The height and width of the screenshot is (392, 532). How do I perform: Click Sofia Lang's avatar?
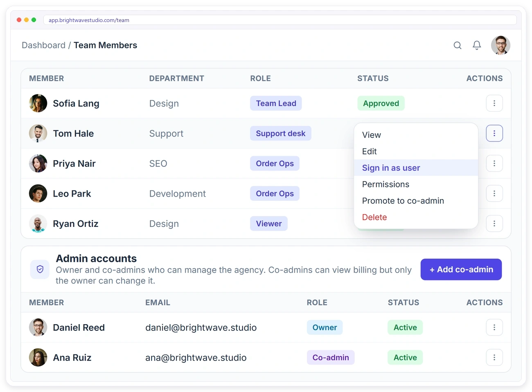(x=38, y=103)
